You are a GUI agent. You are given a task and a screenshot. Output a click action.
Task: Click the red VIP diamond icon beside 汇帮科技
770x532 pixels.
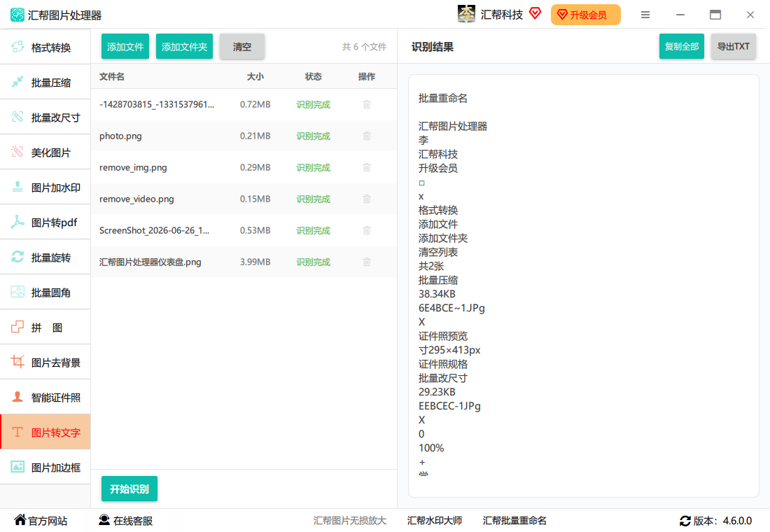[x=535, y=13]
